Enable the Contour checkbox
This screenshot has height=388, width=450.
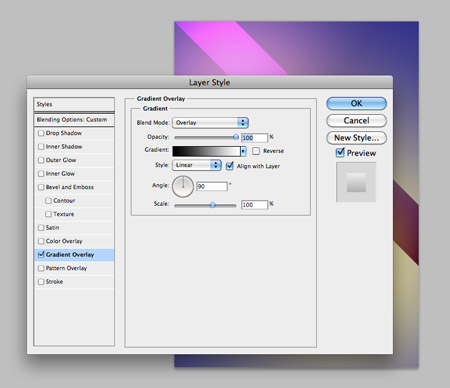click(x=48, y=201)
